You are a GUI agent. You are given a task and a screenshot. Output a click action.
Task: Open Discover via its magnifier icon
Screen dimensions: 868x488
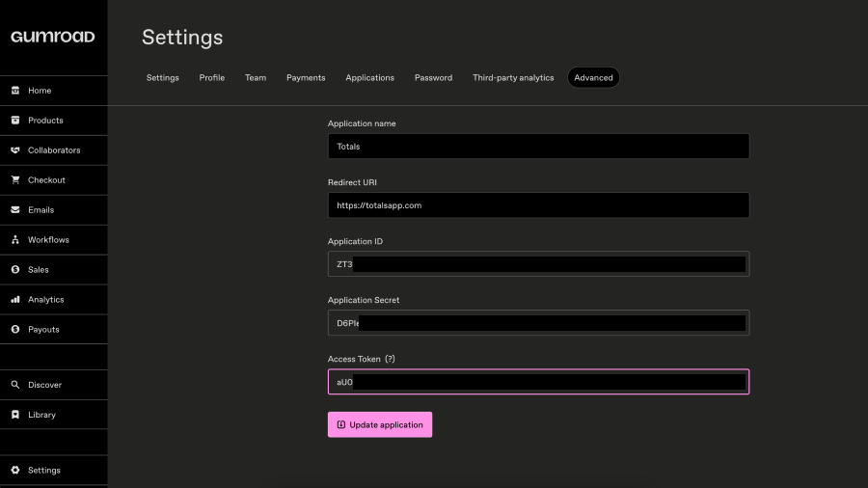click(x=15, y=385)
